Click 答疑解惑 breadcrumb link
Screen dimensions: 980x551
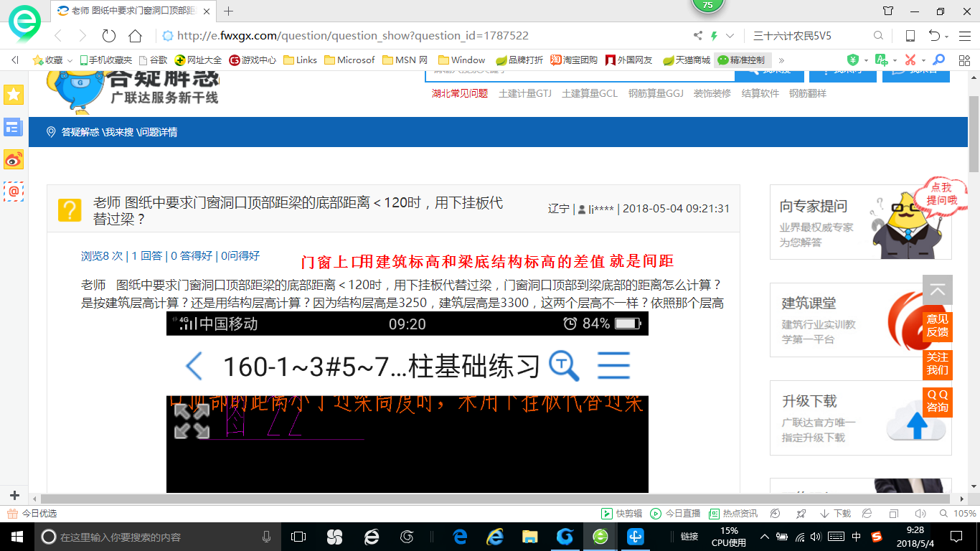(x=80, y=132)
